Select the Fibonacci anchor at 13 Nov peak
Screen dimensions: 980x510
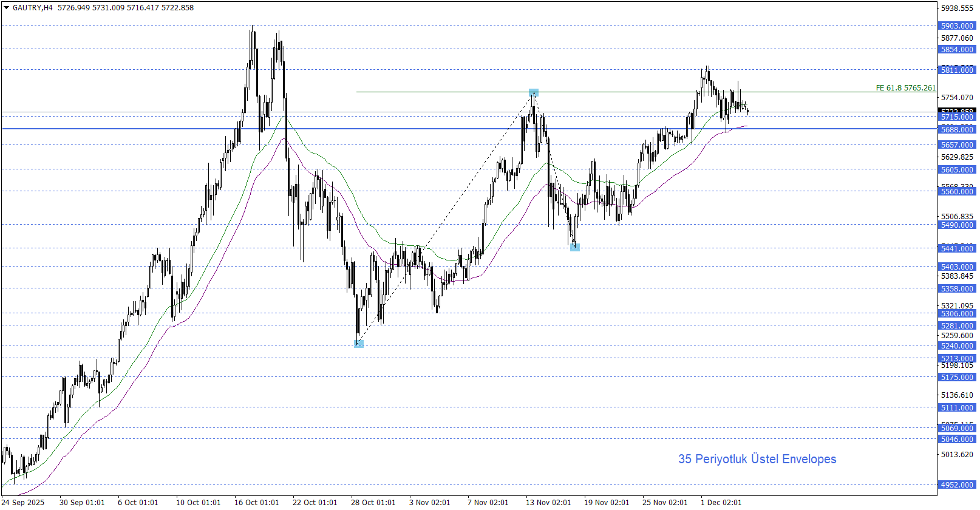pyautogui.click(x=533, y=93)
